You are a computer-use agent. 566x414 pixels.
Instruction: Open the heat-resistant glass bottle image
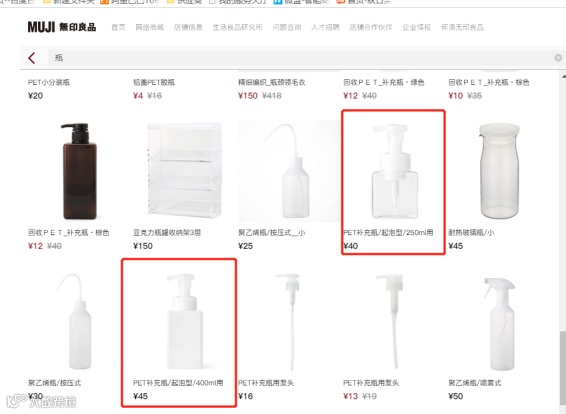[499, 171]
